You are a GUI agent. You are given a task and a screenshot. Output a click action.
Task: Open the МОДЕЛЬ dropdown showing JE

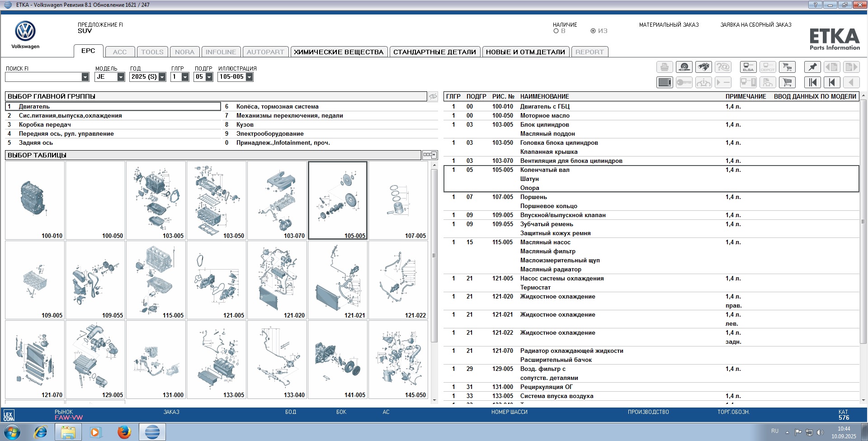[x=121, y=77]
